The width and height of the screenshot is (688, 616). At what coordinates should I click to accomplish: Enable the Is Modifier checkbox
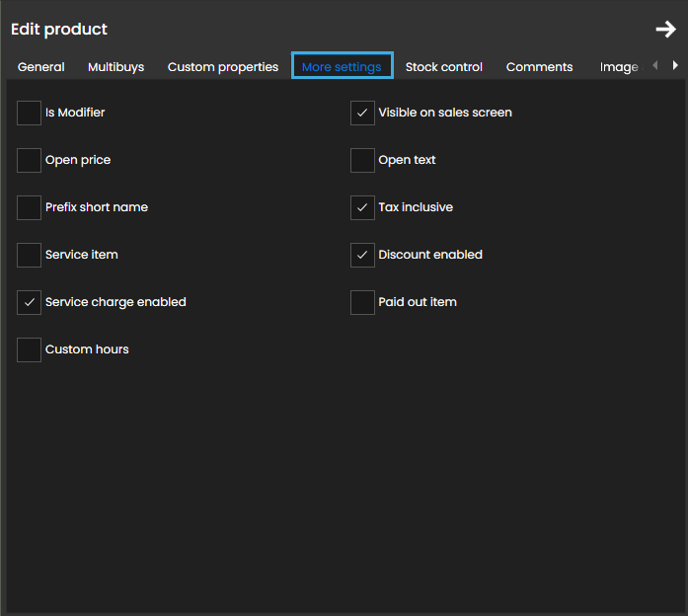click(30, 113)
